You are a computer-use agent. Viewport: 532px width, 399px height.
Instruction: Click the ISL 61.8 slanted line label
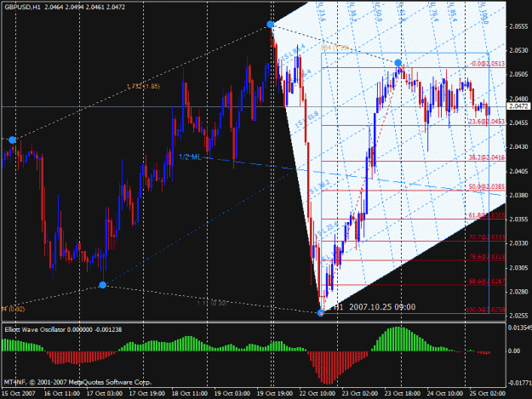[x=307, y=119]
